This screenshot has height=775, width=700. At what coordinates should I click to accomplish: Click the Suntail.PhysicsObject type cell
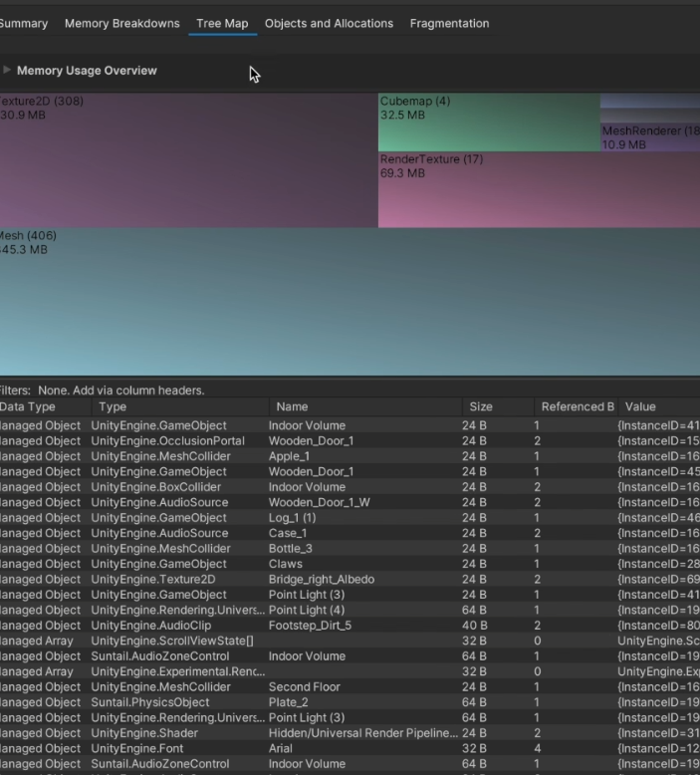150,702
